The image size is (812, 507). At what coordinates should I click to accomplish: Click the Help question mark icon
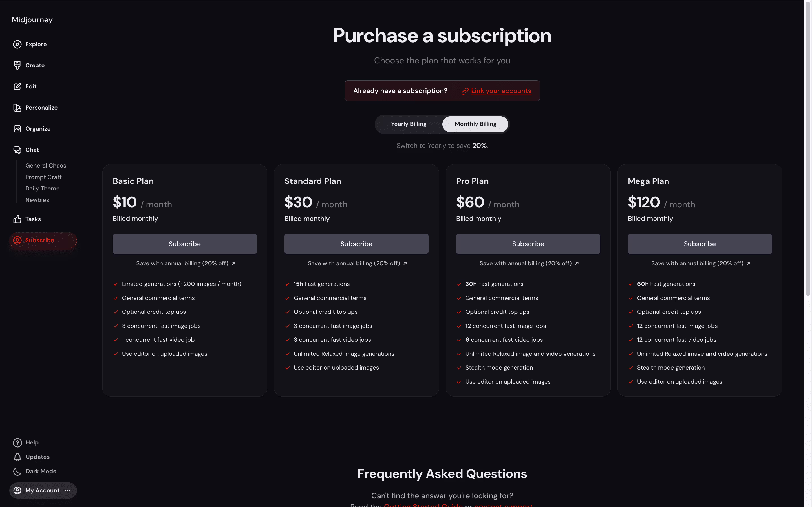[17, 442]
